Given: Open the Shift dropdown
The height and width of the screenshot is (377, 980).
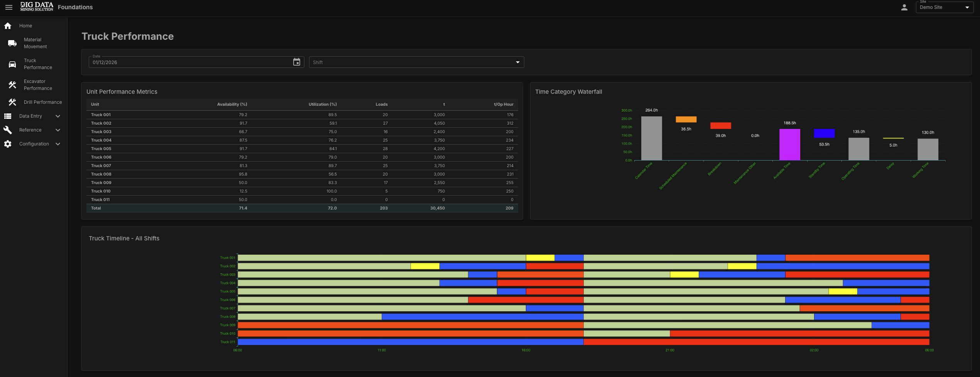Looking at the screenshot, I should pos(416,62).
